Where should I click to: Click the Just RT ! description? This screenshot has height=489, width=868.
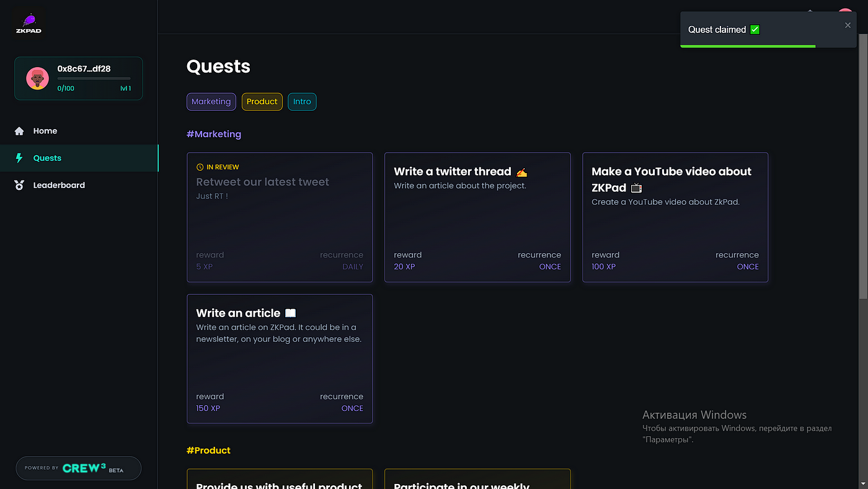pyautogui.click(x=212, y=196)
